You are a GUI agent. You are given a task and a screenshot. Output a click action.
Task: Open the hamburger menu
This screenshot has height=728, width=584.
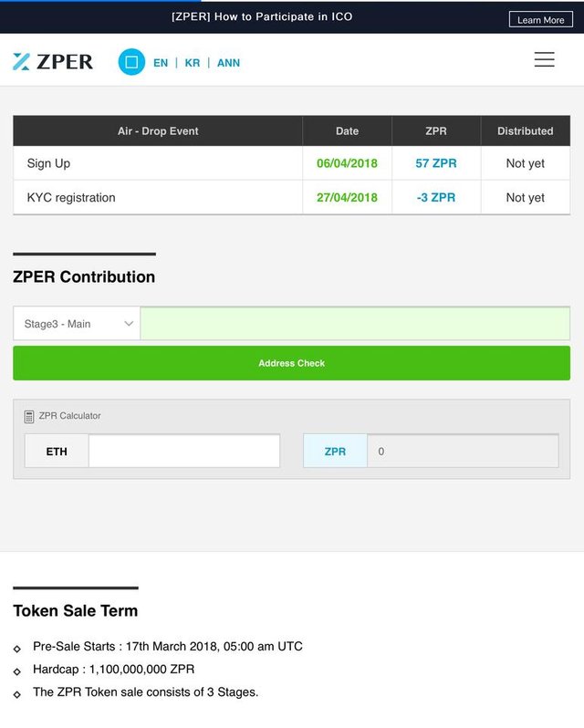click(x=544, y=60)
